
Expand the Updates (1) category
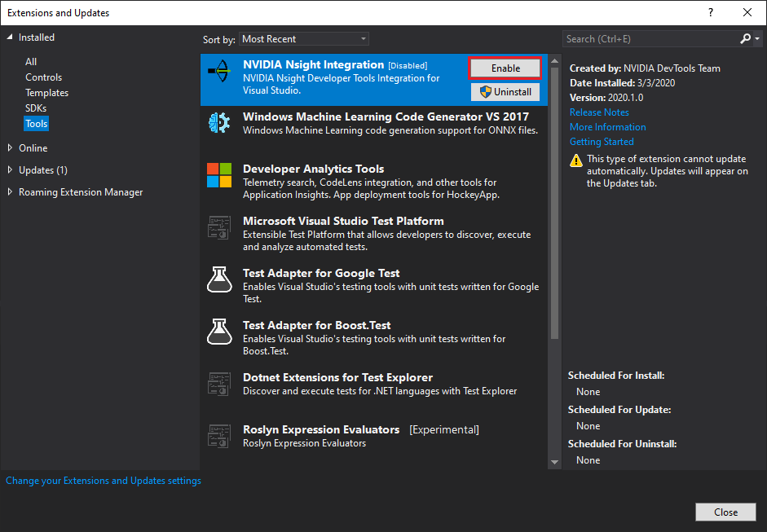point(11,170)
